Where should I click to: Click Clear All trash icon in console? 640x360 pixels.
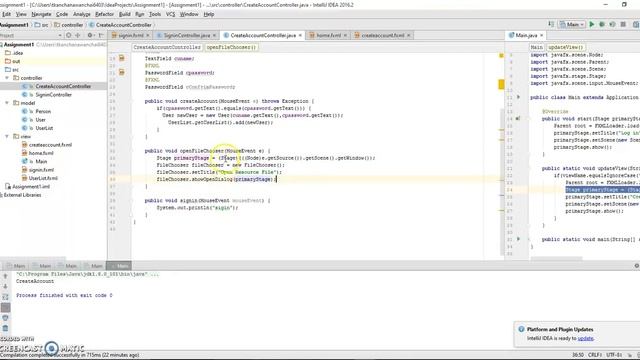coord(5,328)
